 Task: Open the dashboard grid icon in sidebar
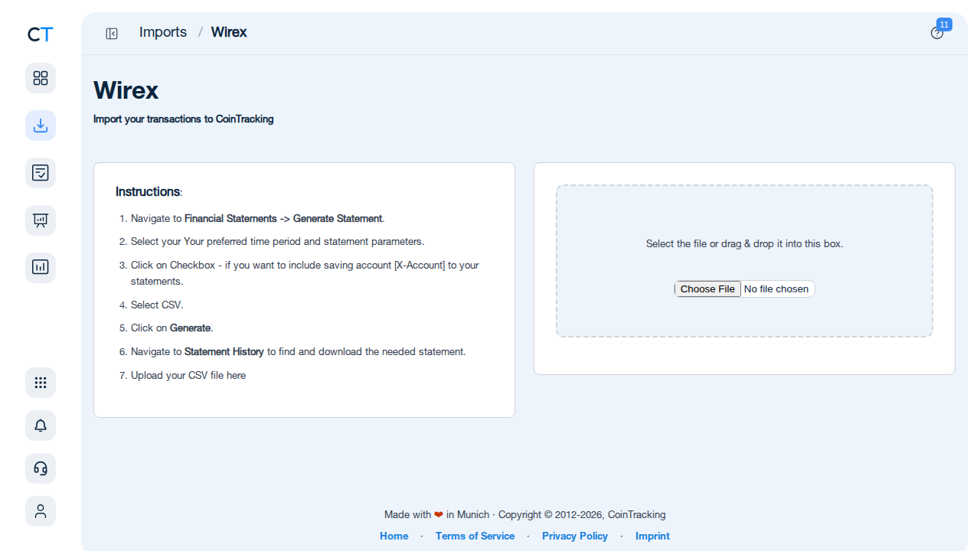[41, 78]
